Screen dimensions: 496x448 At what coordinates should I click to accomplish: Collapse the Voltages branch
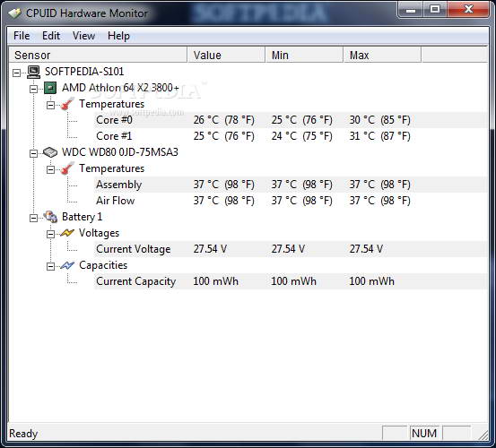click(50, 234)
